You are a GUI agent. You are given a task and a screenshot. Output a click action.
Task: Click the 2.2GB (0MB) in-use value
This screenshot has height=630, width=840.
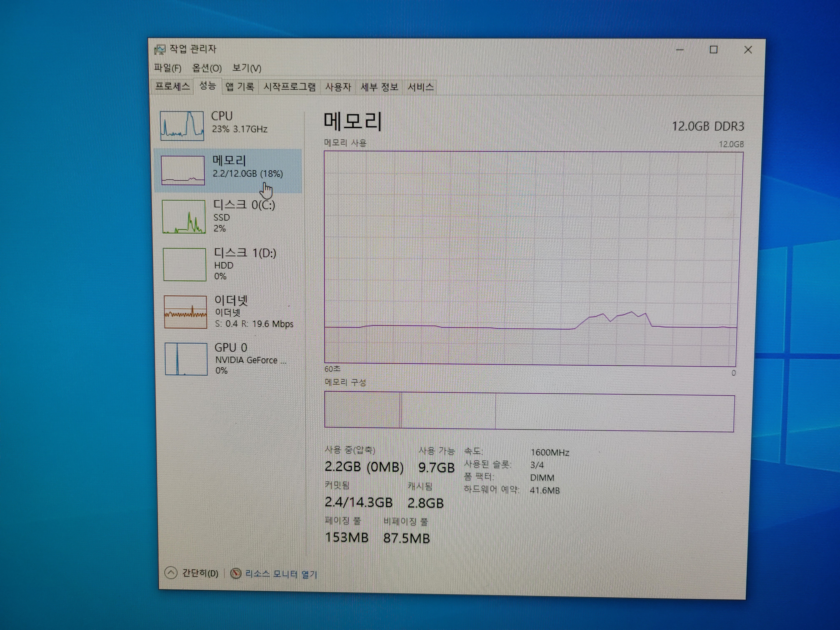[x=364, y=467]
